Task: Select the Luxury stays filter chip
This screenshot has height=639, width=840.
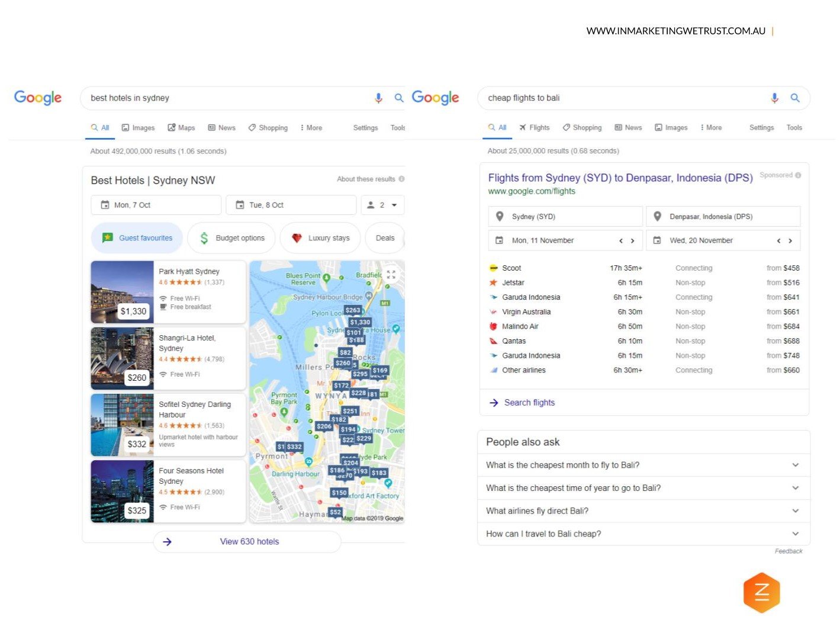Action: tap(320, 238)
